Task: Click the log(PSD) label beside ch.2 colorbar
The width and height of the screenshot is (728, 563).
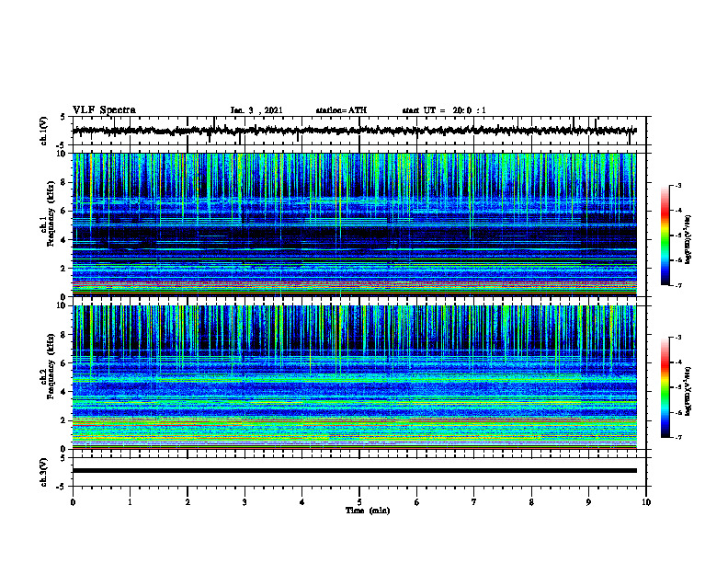Action: (x=688, y=391)
